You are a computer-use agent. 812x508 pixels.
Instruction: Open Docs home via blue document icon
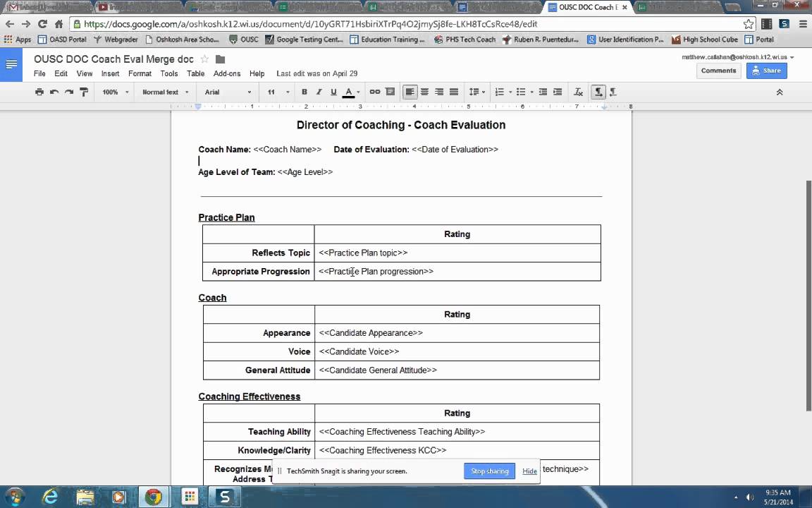11,65
